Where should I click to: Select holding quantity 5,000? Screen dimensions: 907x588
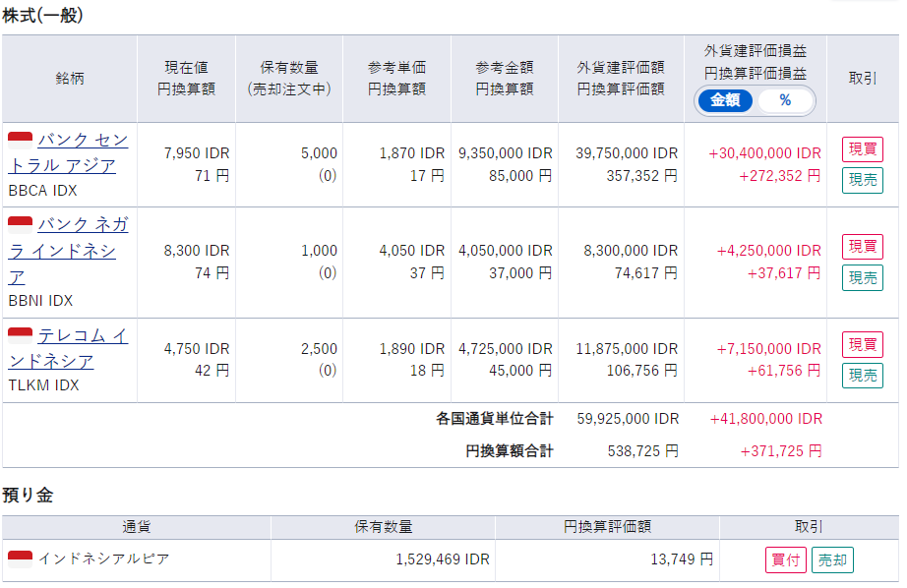(x=319, y=153)
